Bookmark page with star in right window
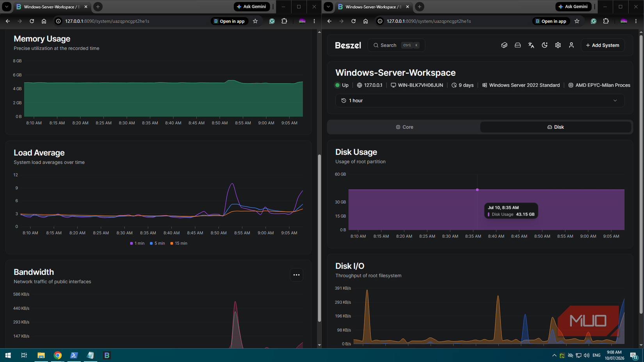Screen dimensions: 644x362 pos(577,21)
